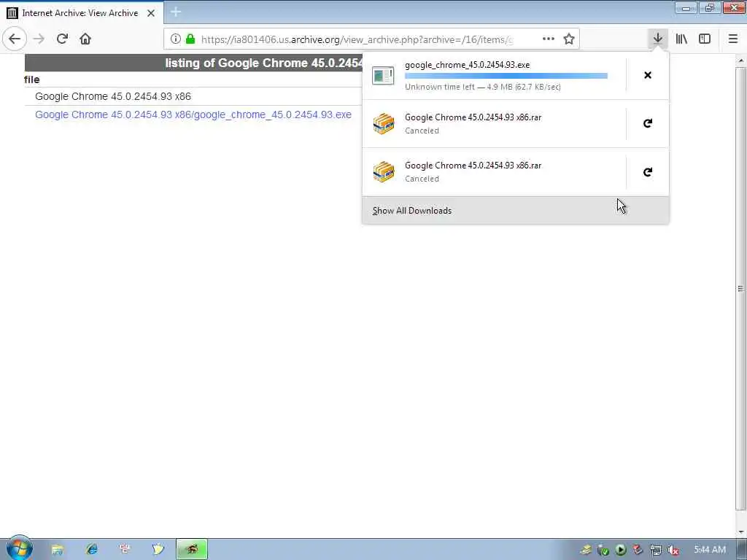This screenshot has width=747, height=560.
Task: Click the exe download progress bar
Action: [506, 76]
